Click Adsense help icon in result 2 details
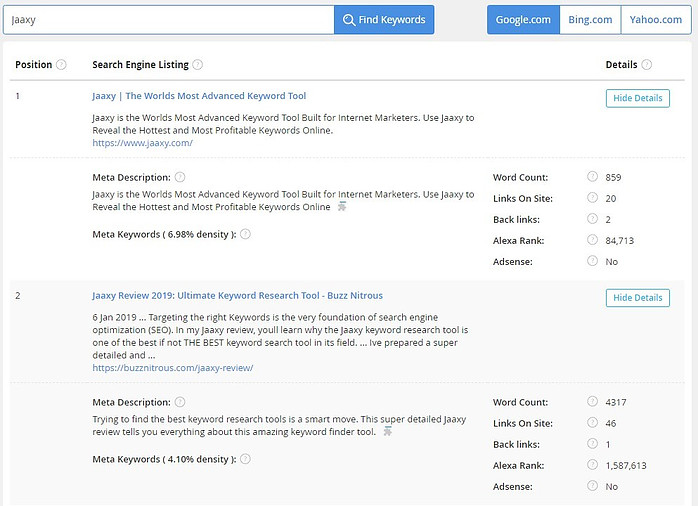This screenshot has width=698, height=506. [x=592, y=486]
